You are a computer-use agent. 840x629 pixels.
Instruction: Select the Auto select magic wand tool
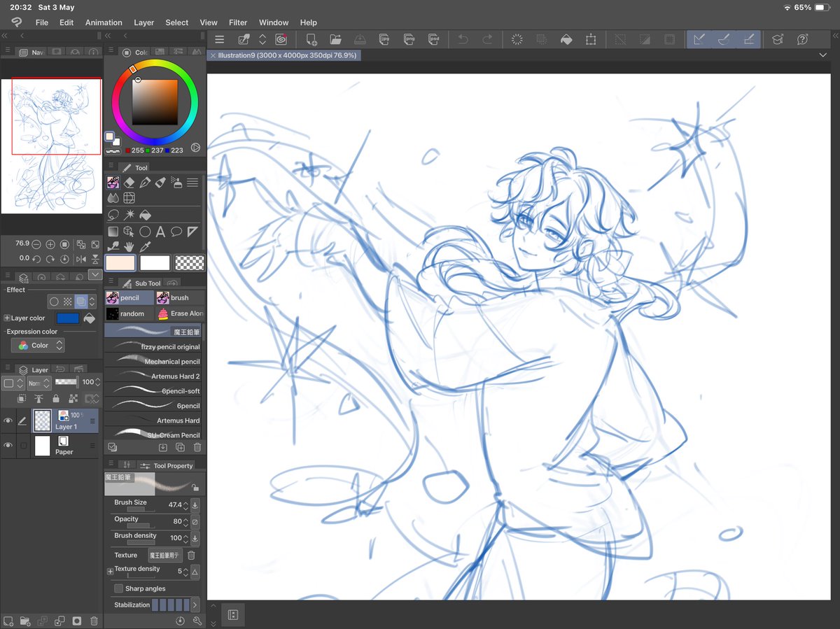pos(129,215)
